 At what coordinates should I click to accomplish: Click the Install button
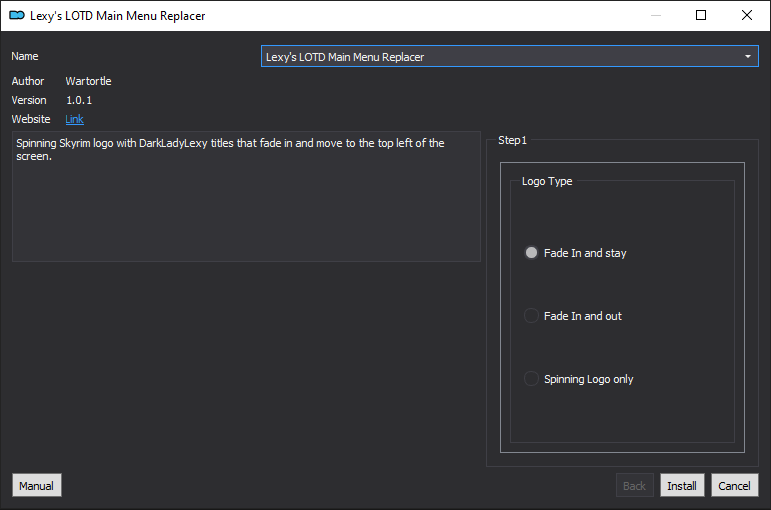click(x=682, y=485)
